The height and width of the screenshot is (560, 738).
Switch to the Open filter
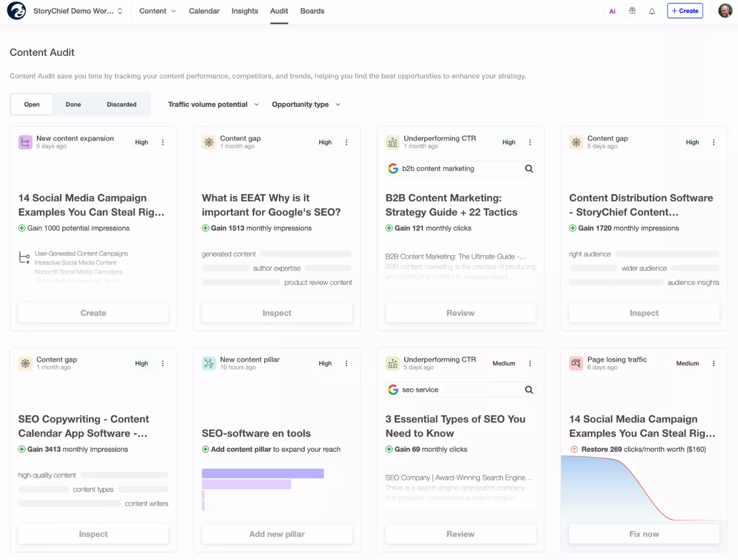[x=32, y=105]
